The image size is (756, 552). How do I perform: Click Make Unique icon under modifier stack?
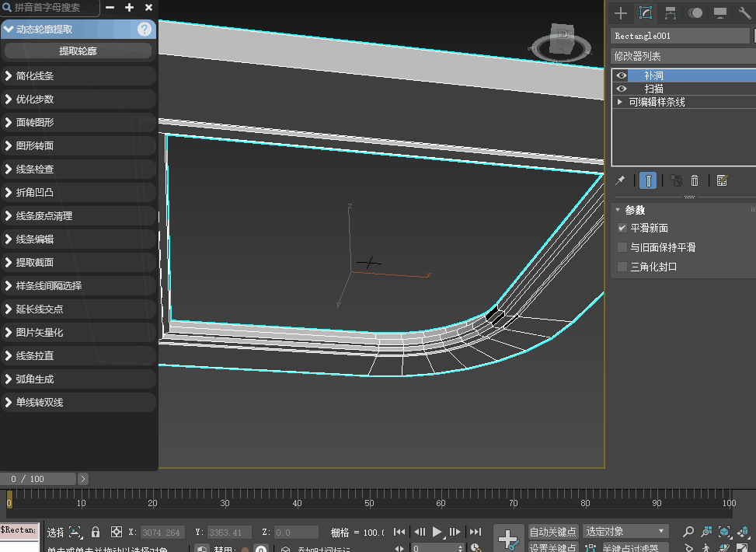tap(676, 180)
